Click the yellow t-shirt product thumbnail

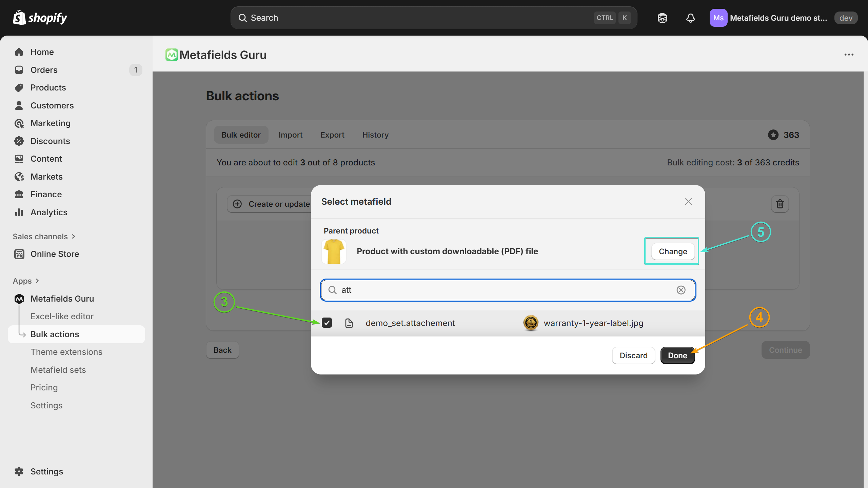point(334,251)
